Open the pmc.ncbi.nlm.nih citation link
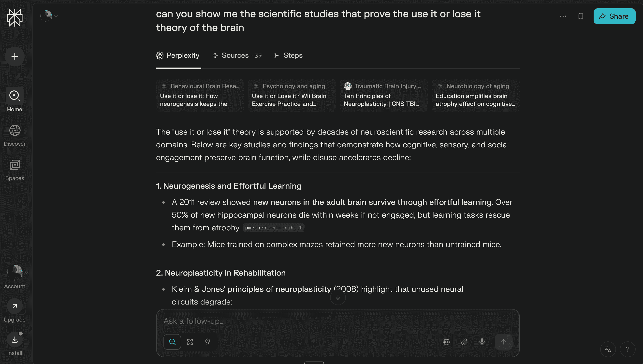Screen dimensions: 643x364 pyautogui.click(x=273, y=228)
